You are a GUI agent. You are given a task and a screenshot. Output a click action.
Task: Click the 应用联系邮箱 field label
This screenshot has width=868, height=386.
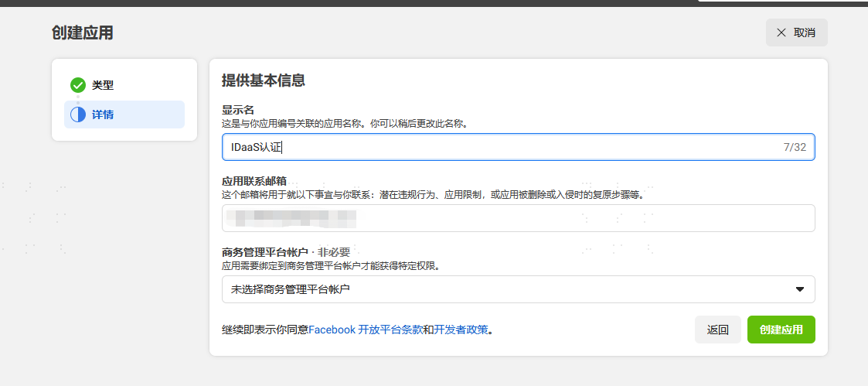[x=254, y=182]
